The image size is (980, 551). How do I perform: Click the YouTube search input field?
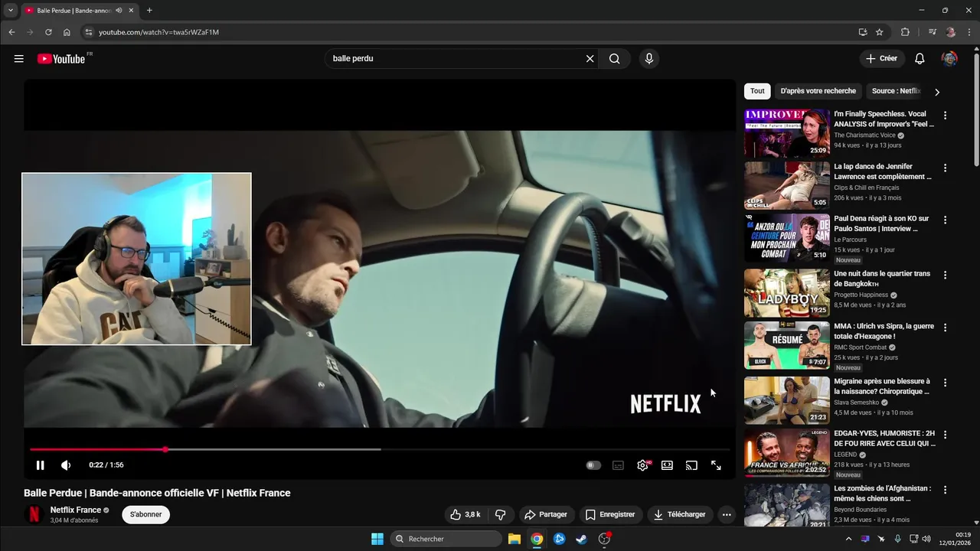coord(456,59)
